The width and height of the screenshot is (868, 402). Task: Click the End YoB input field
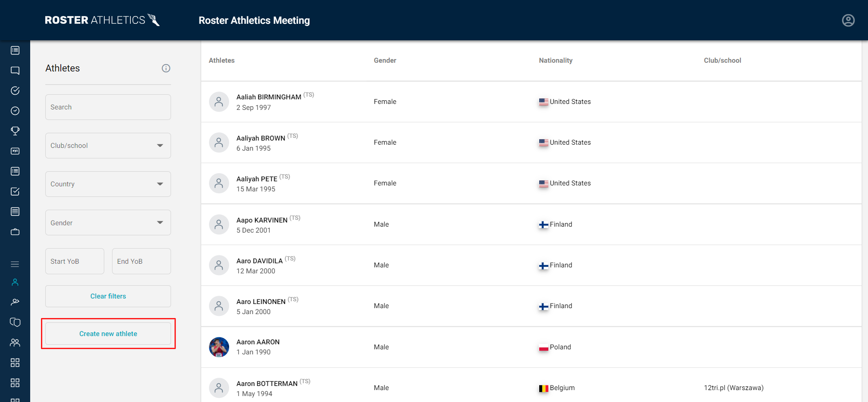(x=141, y=261)
